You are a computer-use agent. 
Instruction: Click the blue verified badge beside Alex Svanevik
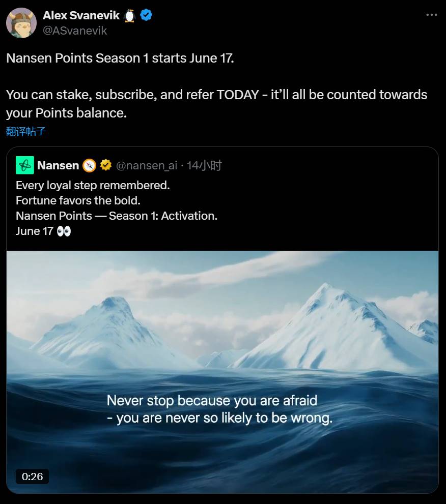pos(146,15)
